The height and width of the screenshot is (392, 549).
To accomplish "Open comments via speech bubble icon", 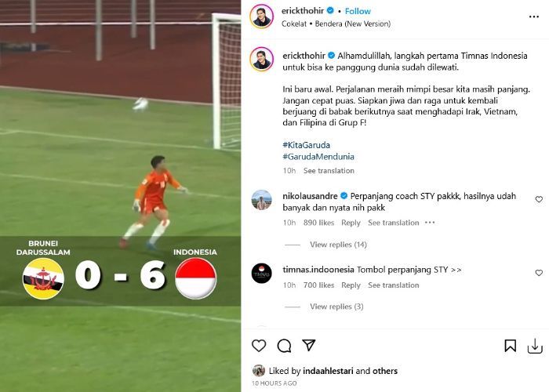I will (x=284, y=346).
